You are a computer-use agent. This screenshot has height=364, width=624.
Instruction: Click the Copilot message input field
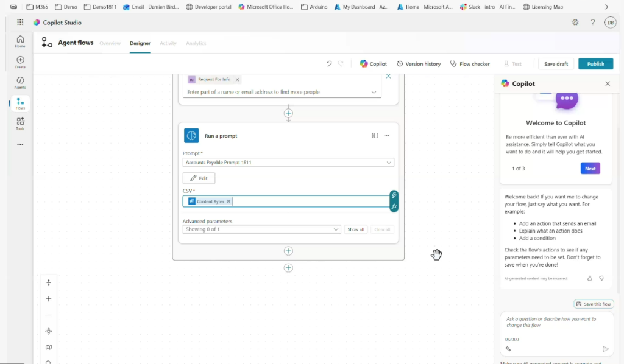[x=555, y=322]
